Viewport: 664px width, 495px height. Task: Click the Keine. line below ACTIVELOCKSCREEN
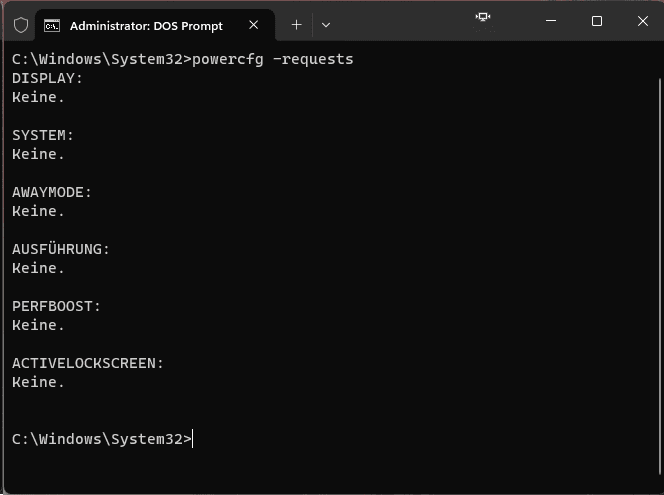click(x=38, y=382)
